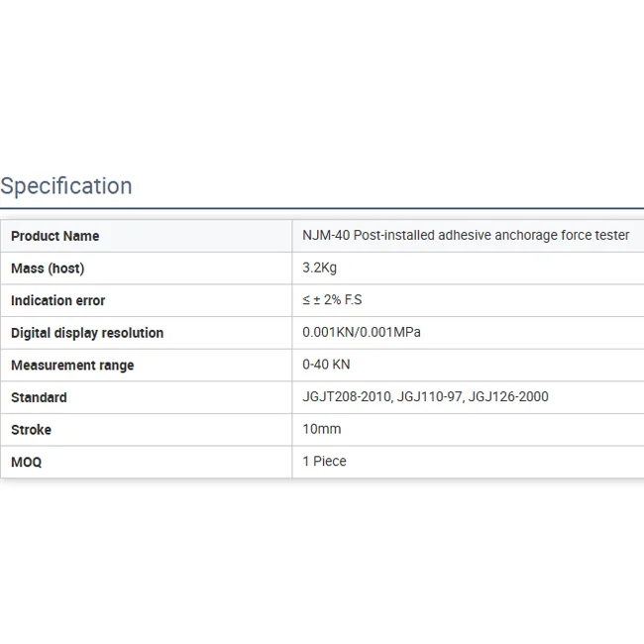Click the 10mm stroke value

[321, 429]
